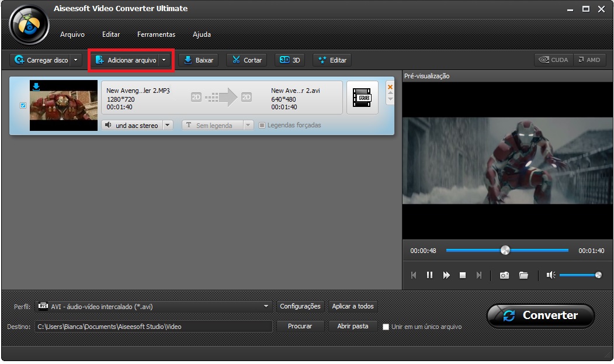Open the Arquivo menu

[x=72, y=34]
